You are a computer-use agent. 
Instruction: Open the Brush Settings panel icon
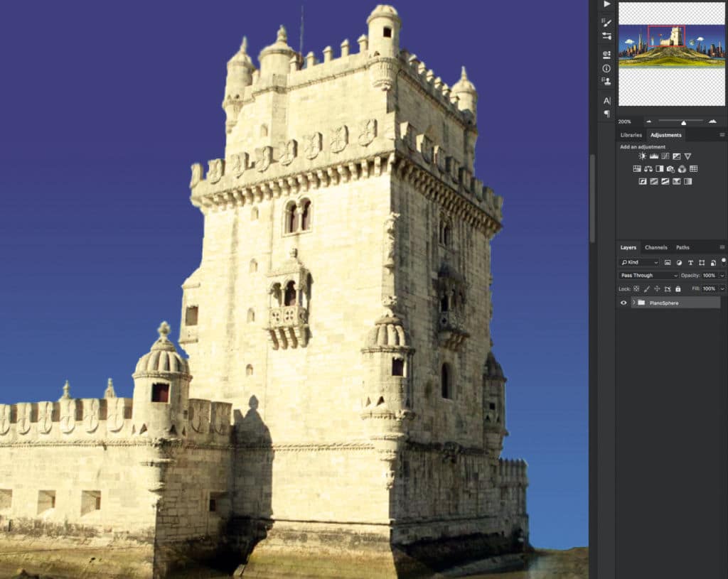[606, 23]
